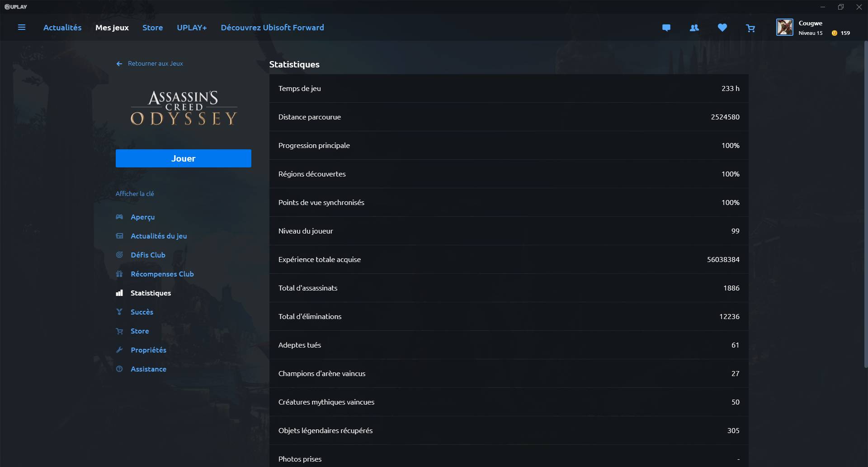Click the Progression principale label
This screenshot has width=868, height=467.
(x=314, y=145)
